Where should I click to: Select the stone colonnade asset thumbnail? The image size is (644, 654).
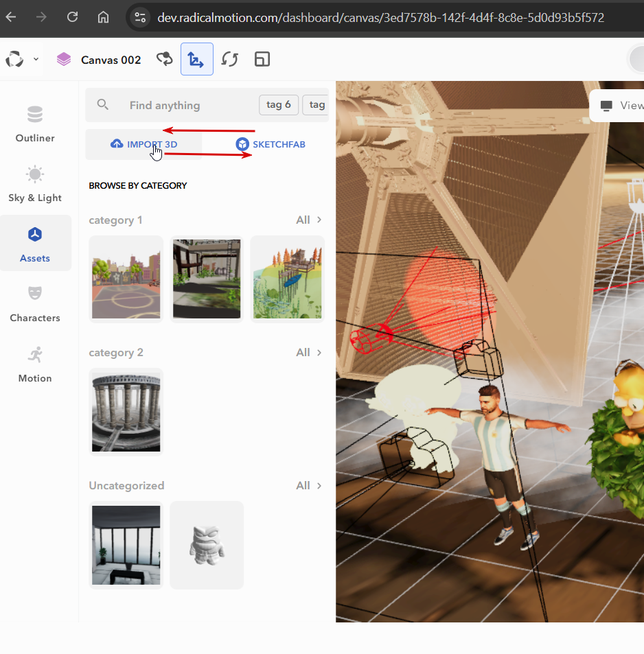tap(126, 412)
